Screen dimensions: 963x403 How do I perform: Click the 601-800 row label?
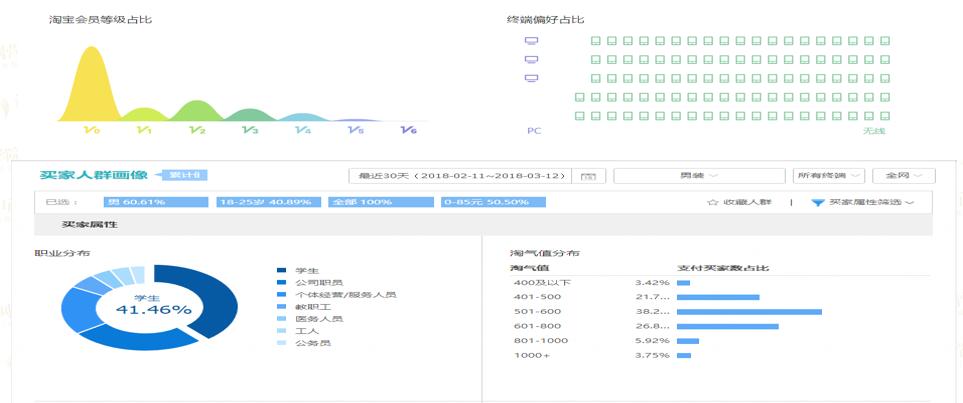click(x=537, y=326)
